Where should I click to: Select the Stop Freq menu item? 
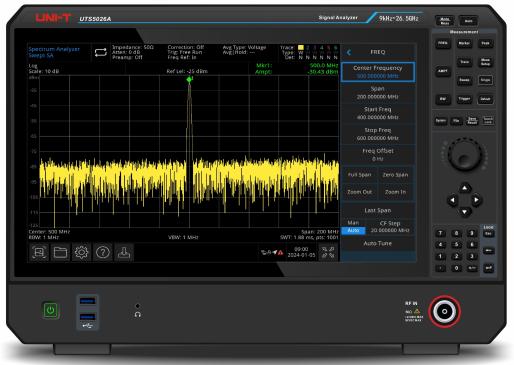(x=378, y=134)
